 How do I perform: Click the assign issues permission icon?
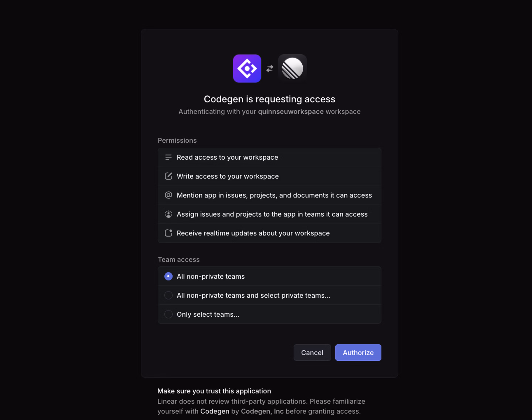pos(168,214)
